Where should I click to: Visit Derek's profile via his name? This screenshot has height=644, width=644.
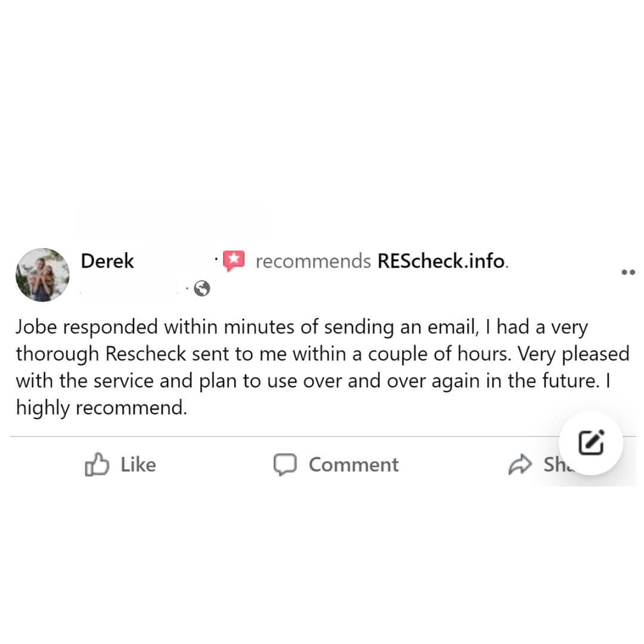click(107, 261)
